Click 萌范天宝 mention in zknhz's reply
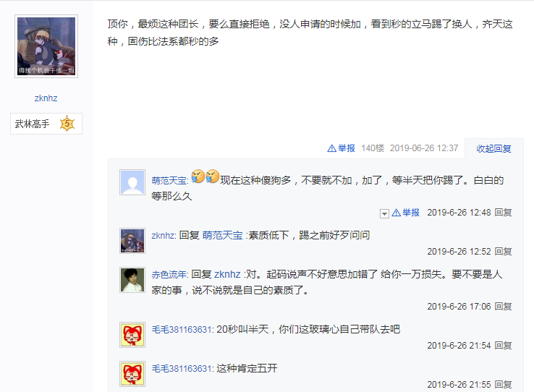The width and height of the screenshot is (534, 392). [222, 235]
